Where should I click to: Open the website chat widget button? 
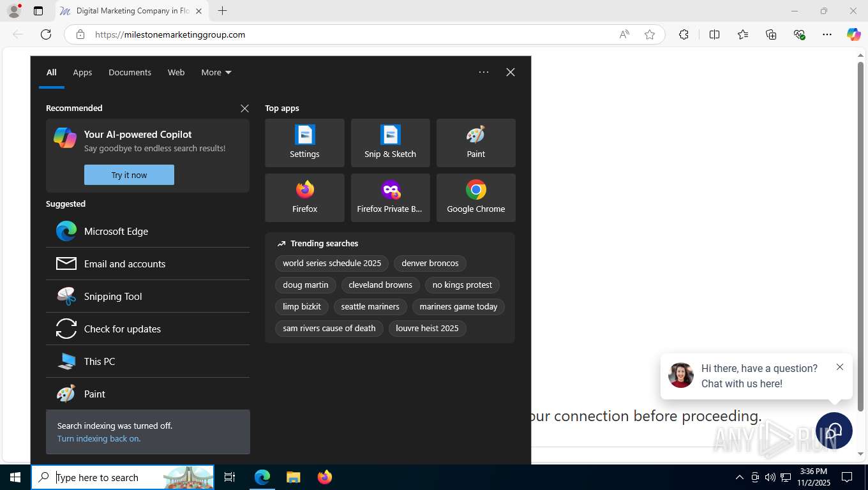[834, 431]
